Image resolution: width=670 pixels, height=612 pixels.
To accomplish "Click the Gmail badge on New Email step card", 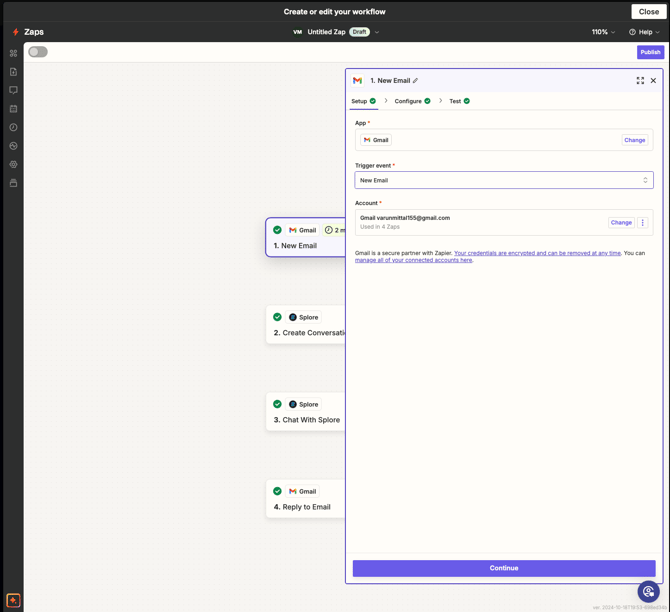I will tap(303, 230).
